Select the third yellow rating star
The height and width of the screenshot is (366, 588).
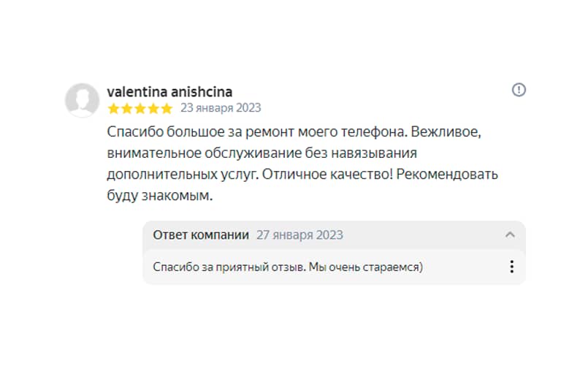point(140,109)
